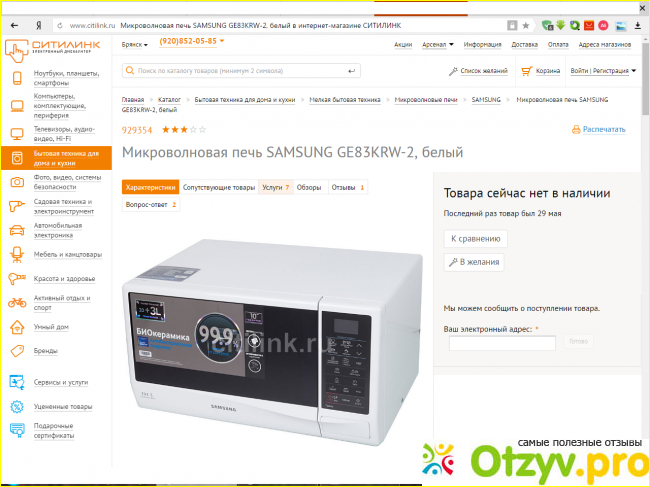Expand the Брянск city dropdown
Screen dimensions: 650x487
(134, 44)
